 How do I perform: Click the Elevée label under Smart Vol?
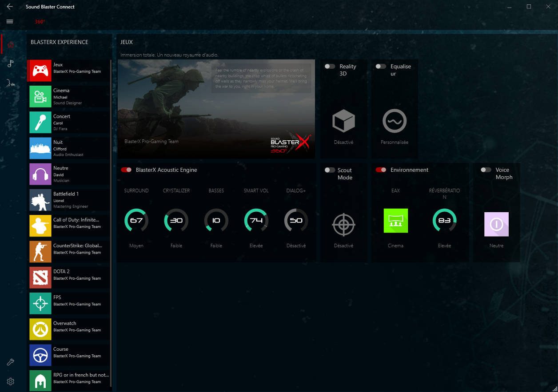tap(256, 245)
